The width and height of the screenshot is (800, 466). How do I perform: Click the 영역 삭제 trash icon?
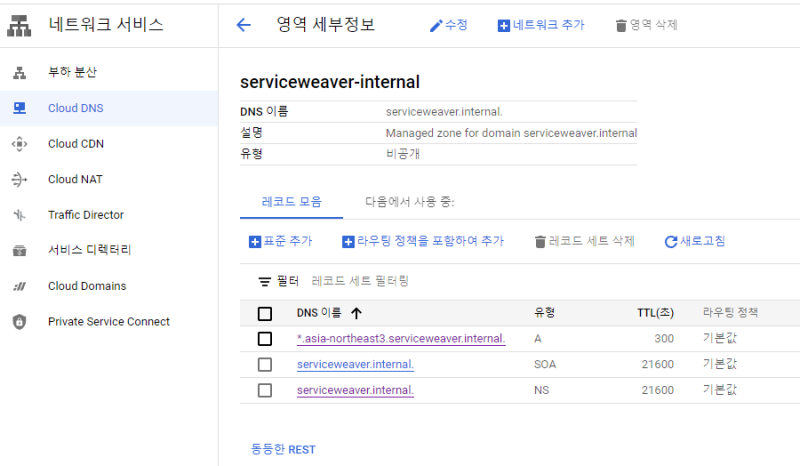[x=621, y=25]
